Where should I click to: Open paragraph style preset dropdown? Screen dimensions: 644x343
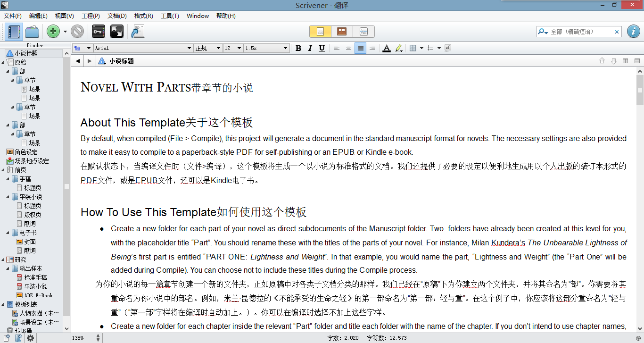tap(82, 48)
